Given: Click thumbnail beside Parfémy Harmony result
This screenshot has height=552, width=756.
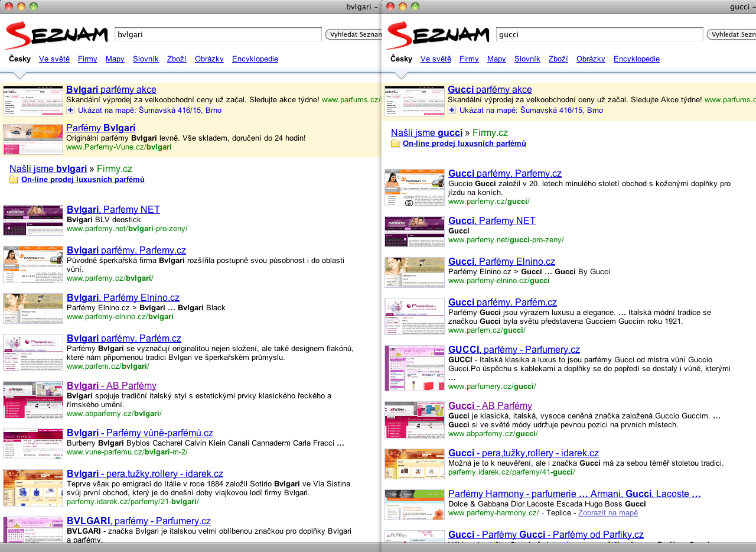Looking at the screenshot, I should click(x=415, y=505).
